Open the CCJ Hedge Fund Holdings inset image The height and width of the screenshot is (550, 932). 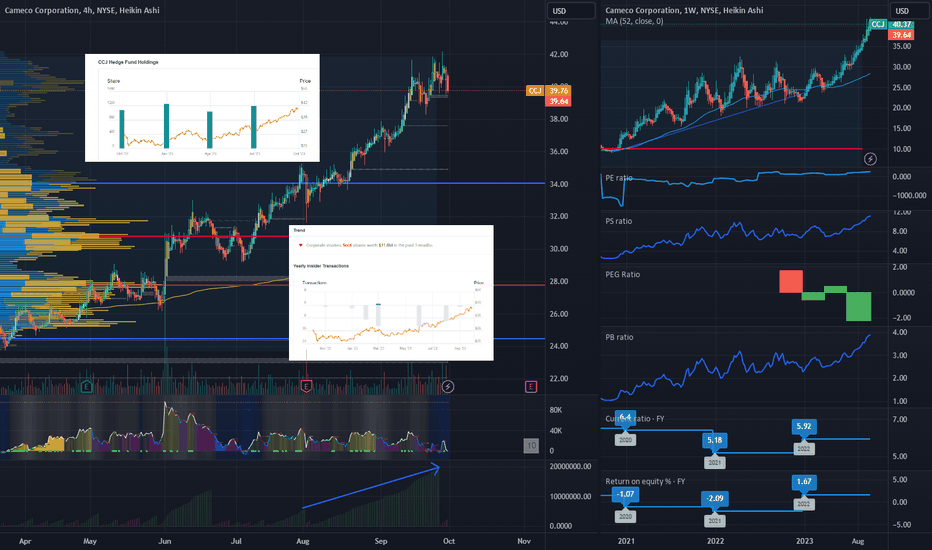[x=202, y=108]
